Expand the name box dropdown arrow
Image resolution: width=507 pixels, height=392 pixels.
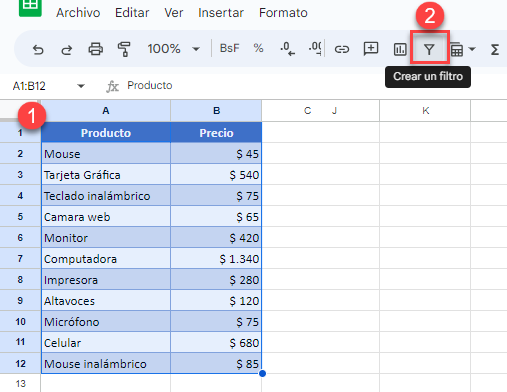point(81,86)
